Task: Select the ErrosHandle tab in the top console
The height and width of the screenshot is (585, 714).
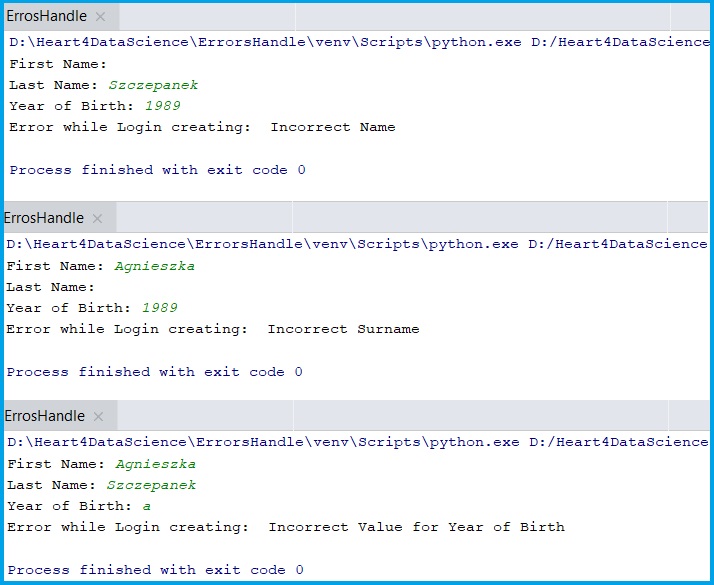Action: tap(46, 17)
